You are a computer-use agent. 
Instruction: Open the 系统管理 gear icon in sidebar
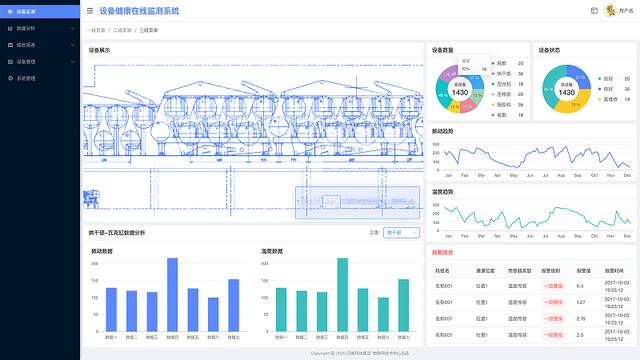(11, 78)
